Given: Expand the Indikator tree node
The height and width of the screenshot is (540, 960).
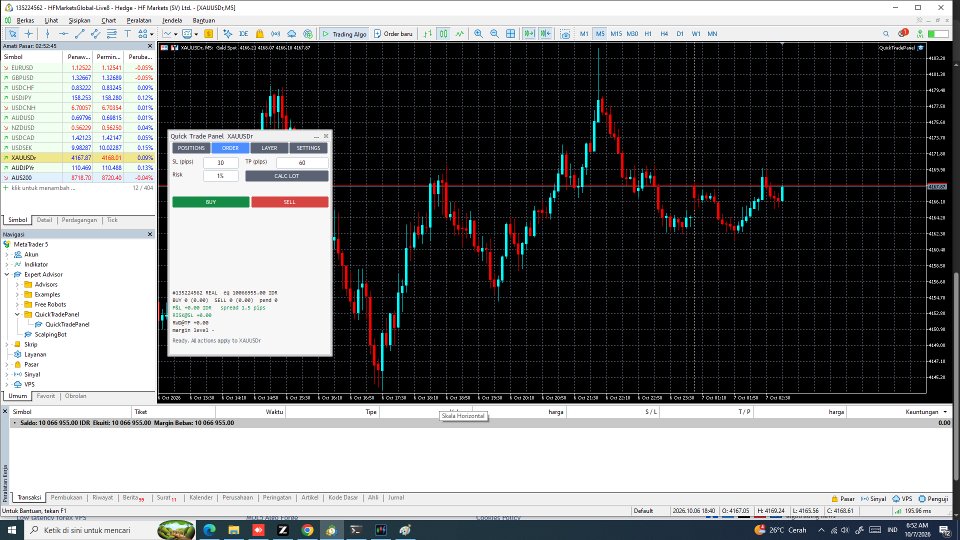Looking at the screenshot, I should click(x=7, y=264).
